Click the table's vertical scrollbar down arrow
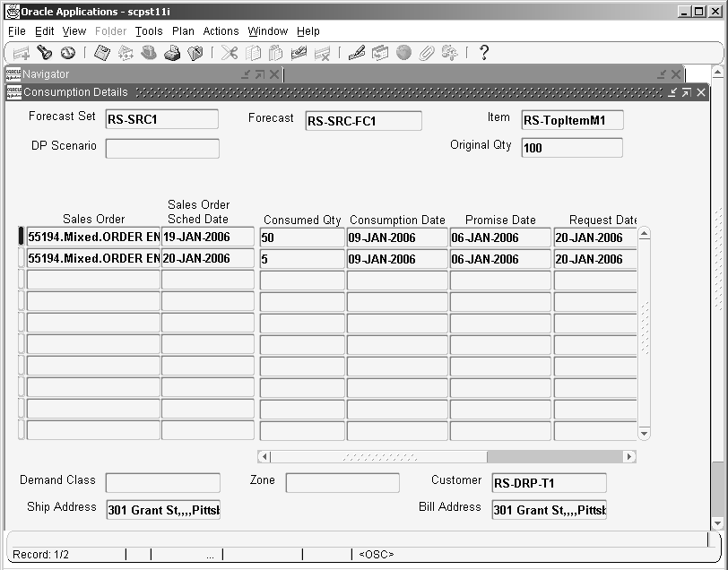This screenshot has width=728, height=570. (x=644, y=434)
